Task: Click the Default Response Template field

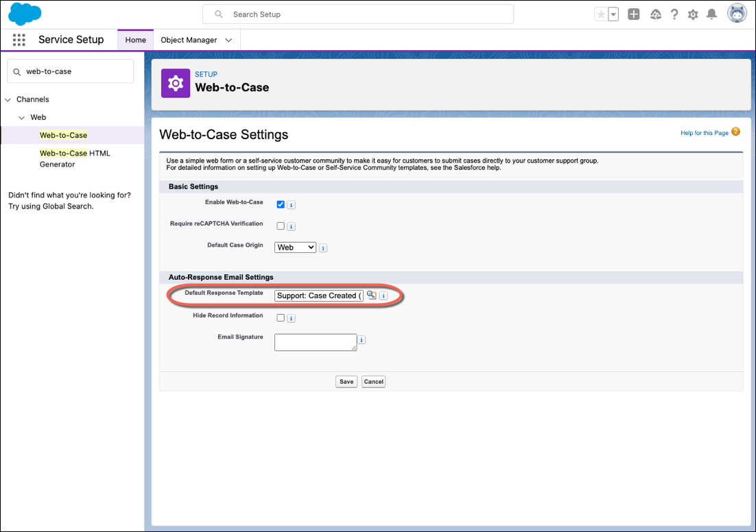Action: (x=319, y=295)
